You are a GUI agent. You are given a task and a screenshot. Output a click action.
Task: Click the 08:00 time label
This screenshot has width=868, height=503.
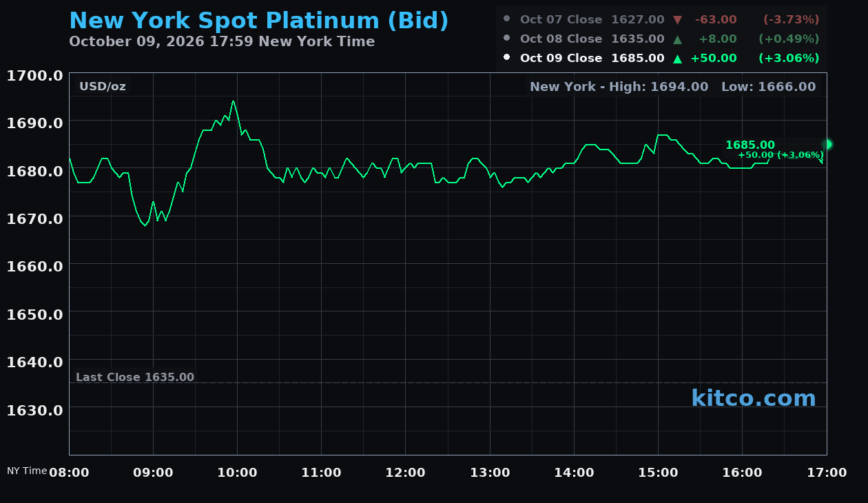click(69, 473)
